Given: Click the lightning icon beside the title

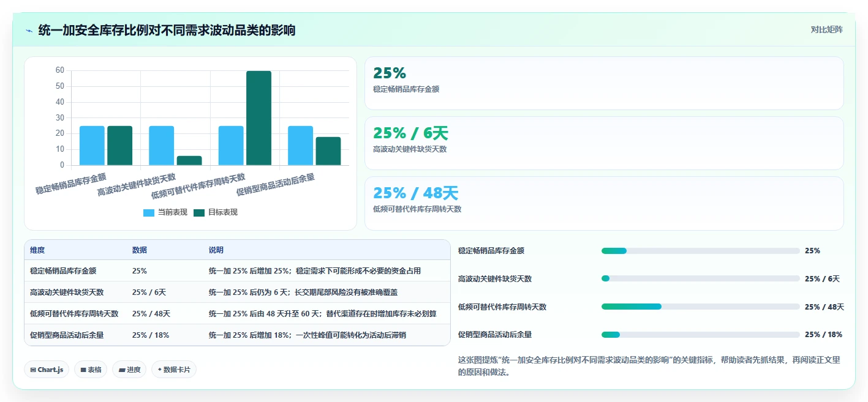Looking at the screenshot, I should coord(29,30).
